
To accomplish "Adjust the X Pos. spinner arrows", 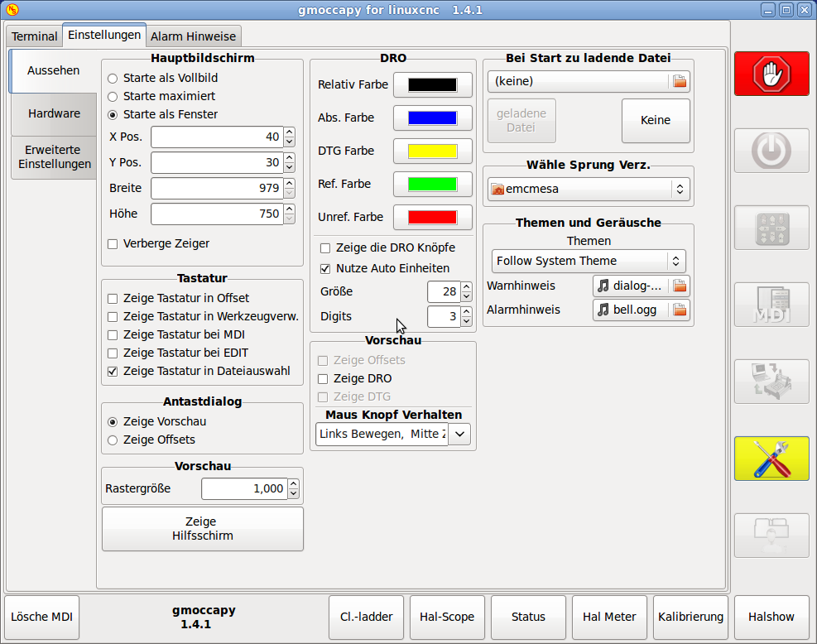I will coord(290,137).
